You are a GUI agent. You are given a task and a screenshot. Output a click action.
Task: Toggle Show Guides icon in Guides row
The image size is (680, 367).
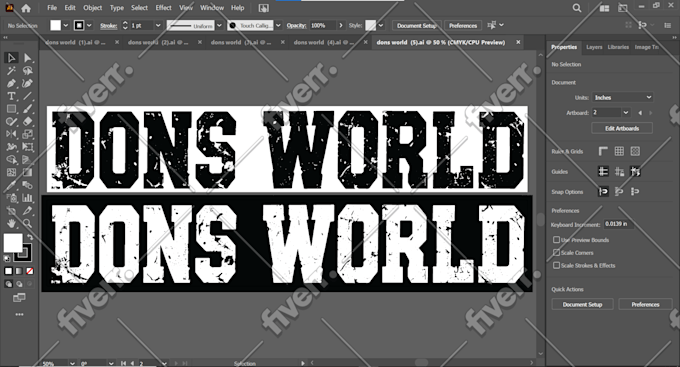click(603, 171)
